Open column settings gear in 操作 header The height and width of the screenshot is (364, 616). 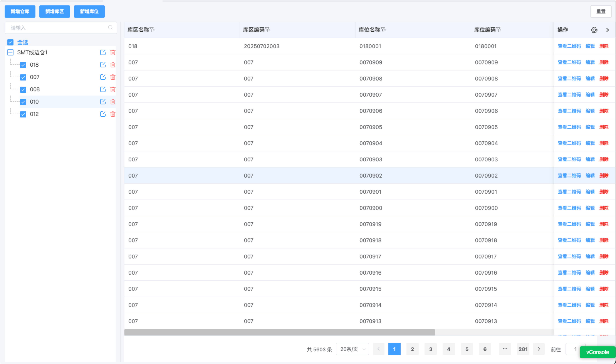[x=594, y=30]
